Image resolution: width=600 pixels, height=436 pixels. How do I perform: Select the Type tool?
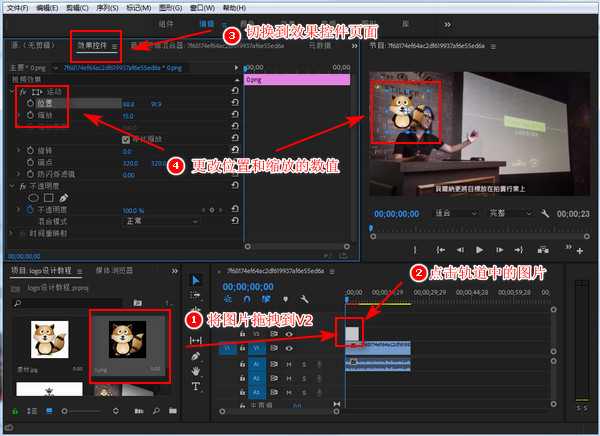196,386
